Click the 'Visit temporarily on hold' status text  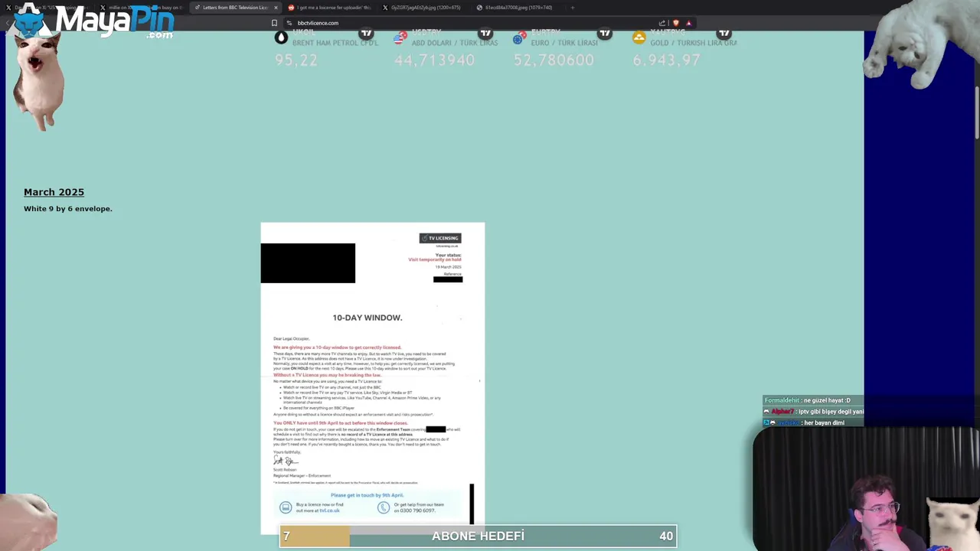coord(435,259)
